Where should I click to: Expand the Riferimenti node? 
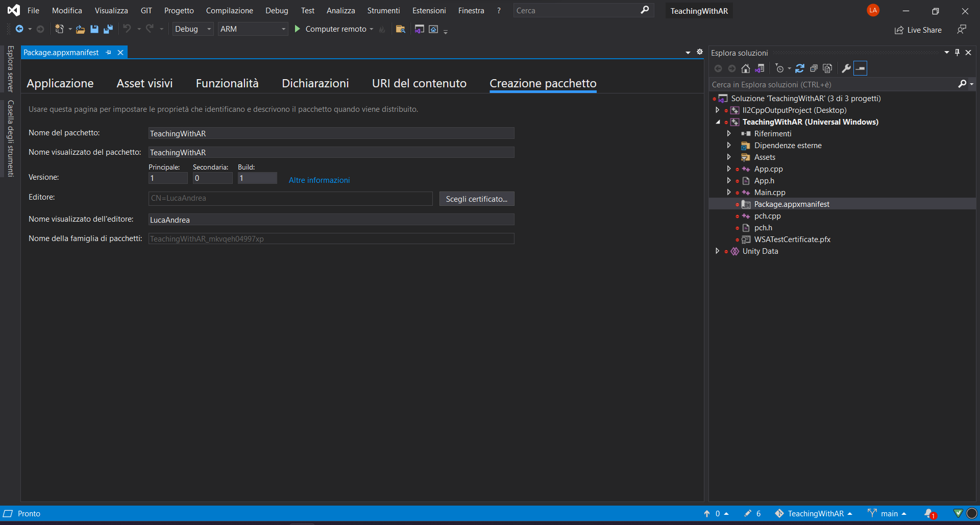point(729,134)
